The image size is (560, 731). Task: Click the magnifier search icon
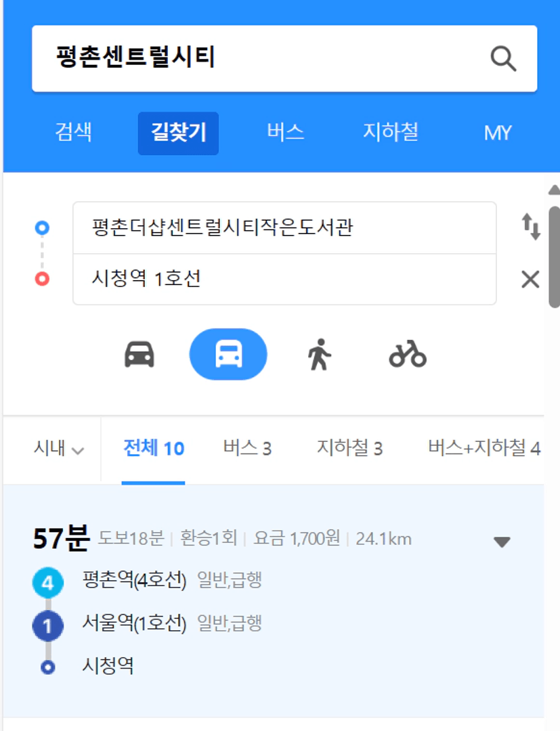tap(504, 59)
